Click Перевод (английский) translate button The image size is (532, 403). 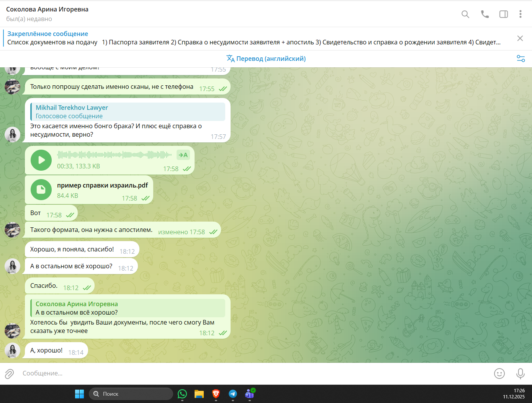(266, 59)
